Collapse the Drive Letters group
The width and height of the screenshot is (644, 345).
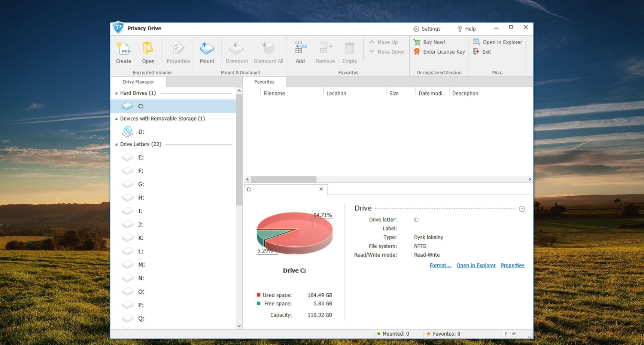[x=116, y=144]
